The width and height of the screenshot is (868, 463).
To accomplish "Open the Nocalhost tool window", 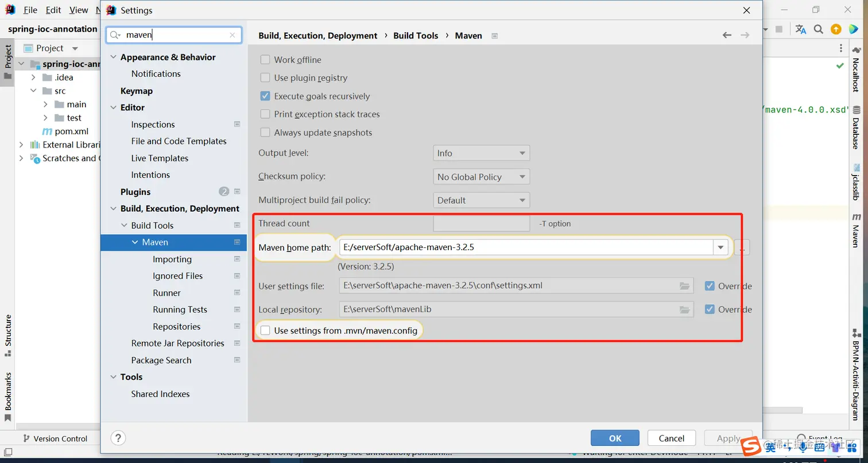I will pyautogui.click(x=856, y=70).
